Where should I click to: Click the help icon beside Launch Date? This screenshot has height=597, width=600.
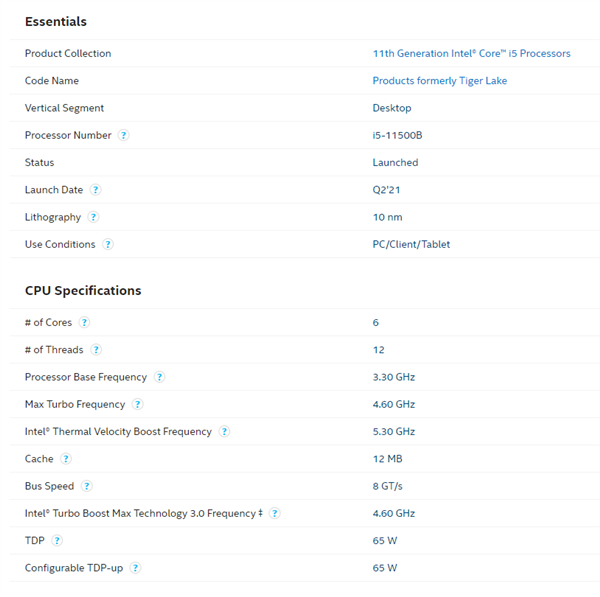point(95,190)
